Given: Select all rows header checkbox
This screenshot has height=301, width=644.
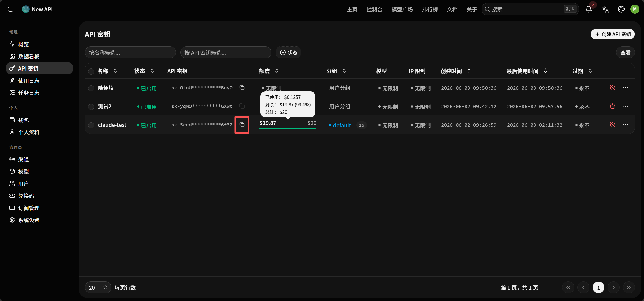Looking at the screenshot, I should coord(91,72).
